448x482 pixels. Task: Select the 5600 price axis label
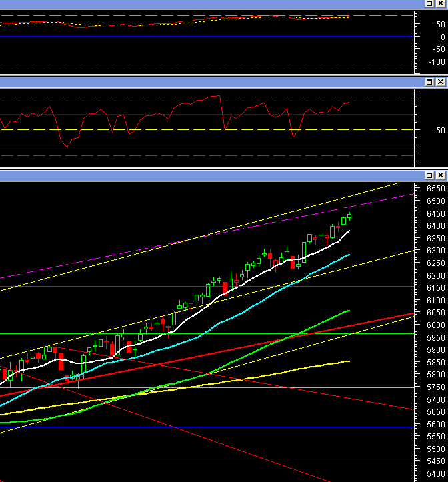(436, 425)
